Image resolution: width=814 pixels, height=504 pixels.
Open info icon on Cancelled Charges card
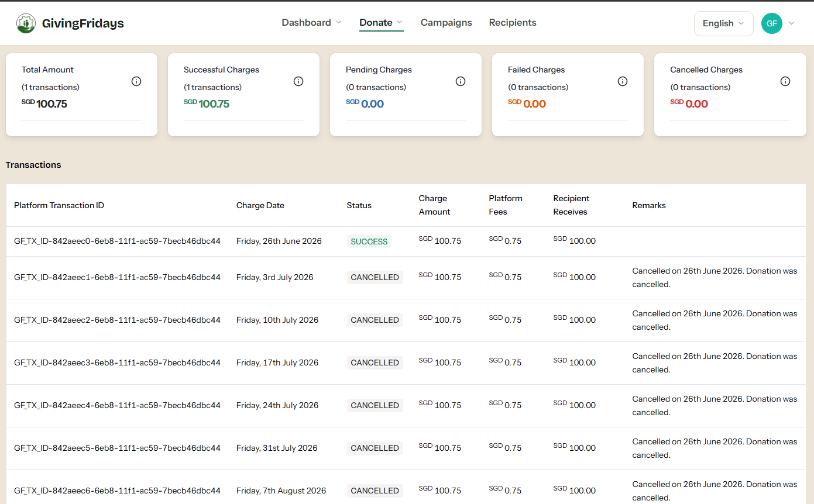tap(785, 81)
